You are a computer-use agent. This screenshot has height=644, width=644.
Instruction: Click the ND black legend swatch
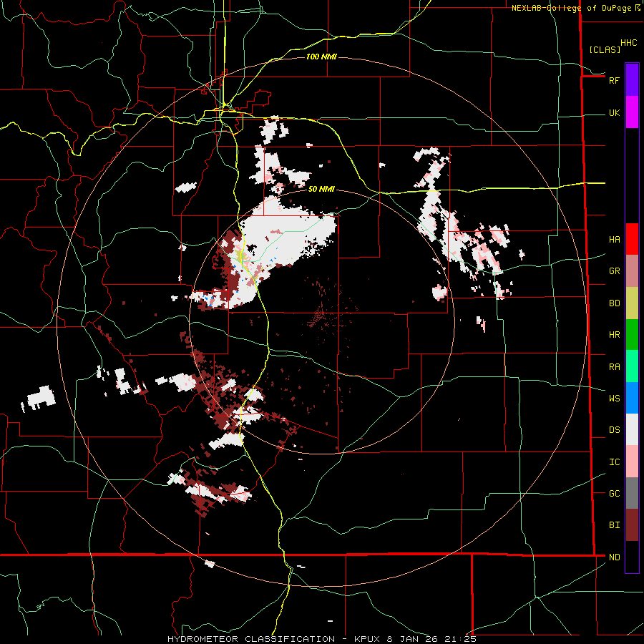click(x=632, y=557)
